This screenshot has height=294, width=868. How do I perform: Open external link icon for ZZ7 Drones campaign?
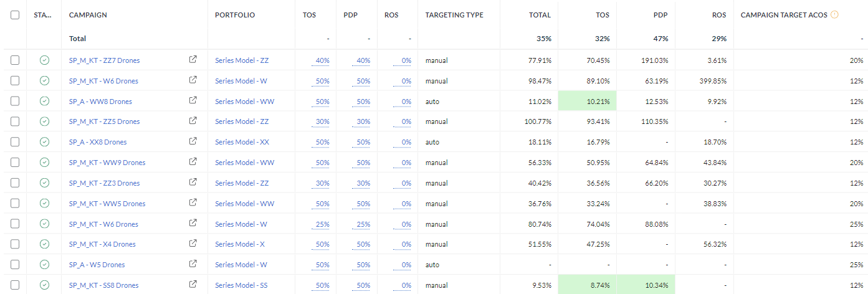tap(193, 60)
